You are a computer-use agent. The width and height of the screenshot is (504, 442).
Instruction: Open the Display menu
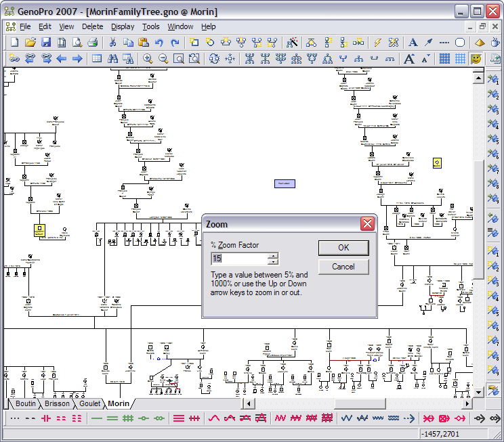tap(123, 26)
